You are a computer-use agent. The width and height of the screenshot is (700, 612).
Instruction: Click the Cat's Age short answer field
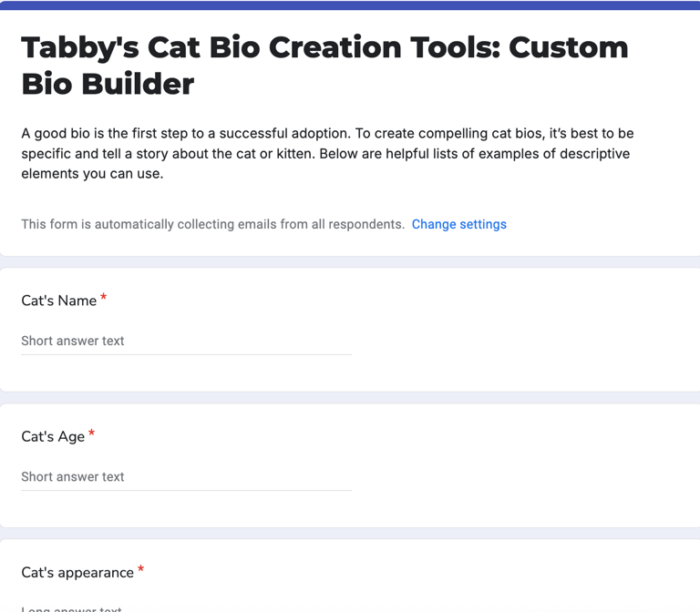pyautogui.click(x=186, y=476)
